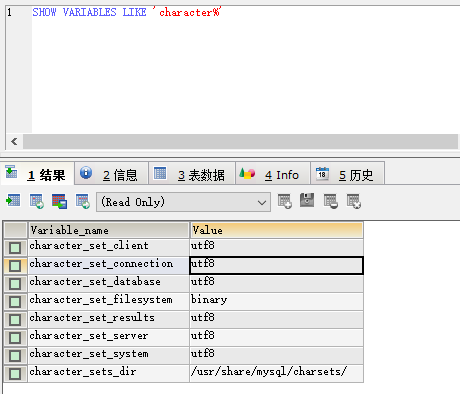Click the /usr/share/mysql/charsets/ value cell
This screenshot has height=394, width=460.
276,373
